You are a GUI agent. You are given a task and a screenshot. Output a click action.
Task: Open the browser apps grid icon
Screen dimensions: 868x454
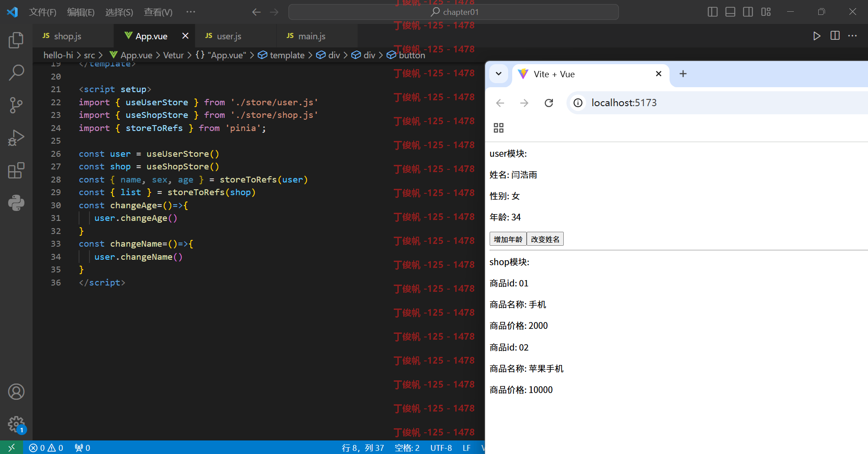point(499,128)
